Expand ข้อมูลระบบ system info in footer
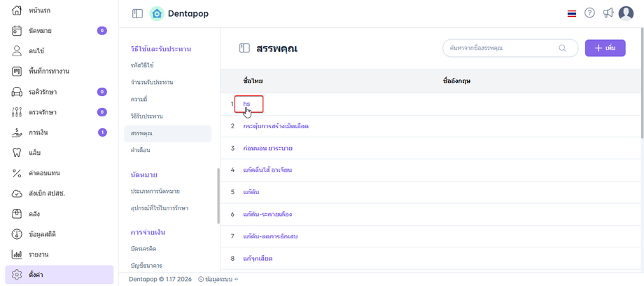Viewport: 644px width, 286px height. coord(218,278)
